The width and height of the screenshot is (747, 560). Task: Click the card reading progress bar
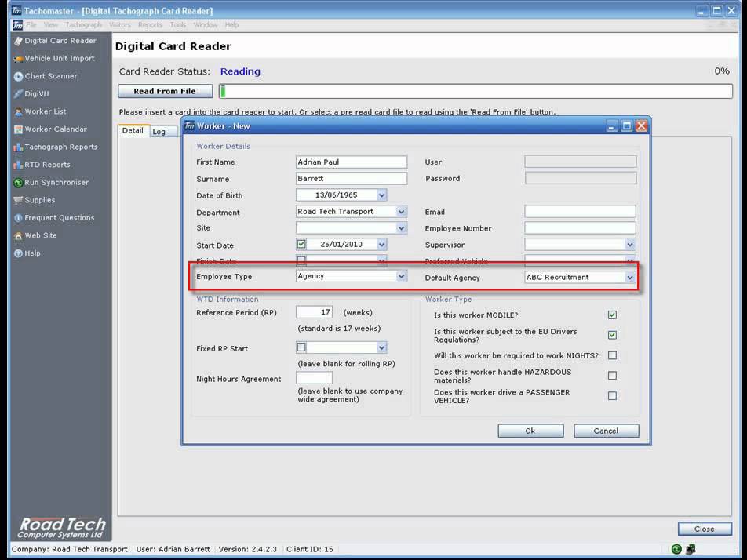click(476, 91)
